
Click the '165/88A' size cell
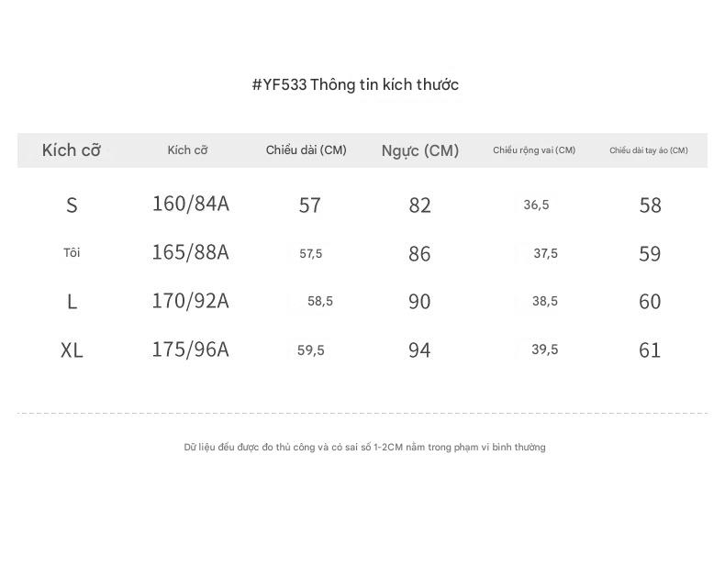click(191, 252)
